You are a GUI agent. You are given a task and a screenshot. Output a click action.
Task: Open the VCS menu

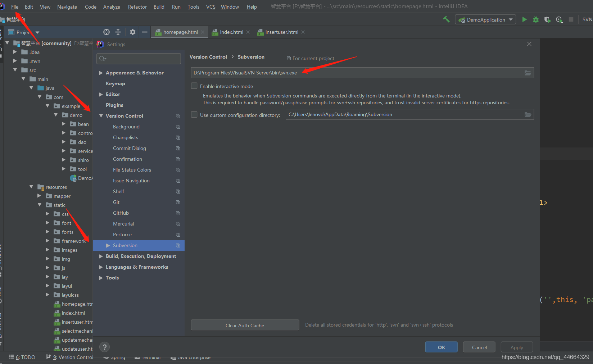(211, 7)
